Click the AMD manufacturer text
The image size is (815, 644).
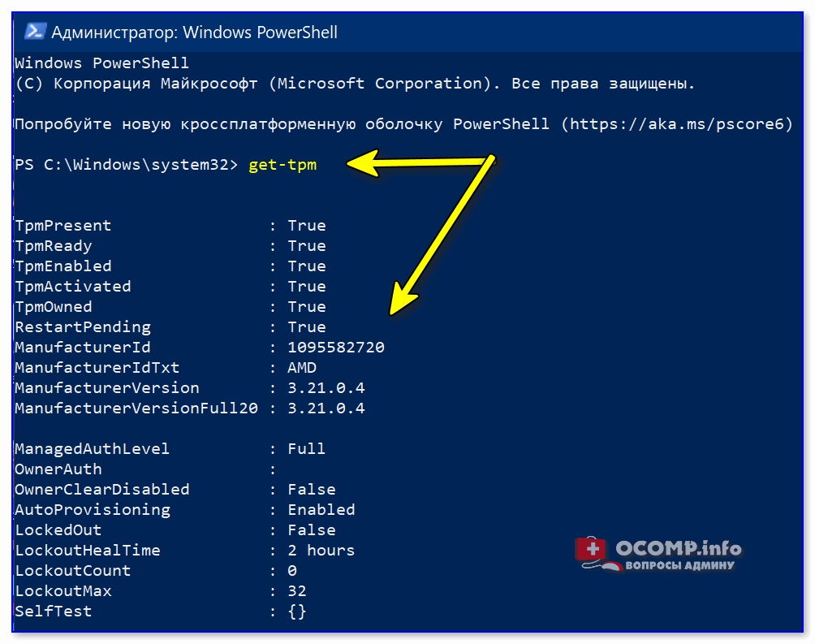coord(302,368)
